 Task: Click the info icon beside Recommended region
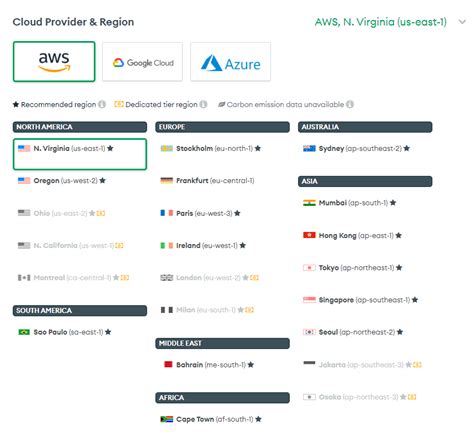coord(102,105)
